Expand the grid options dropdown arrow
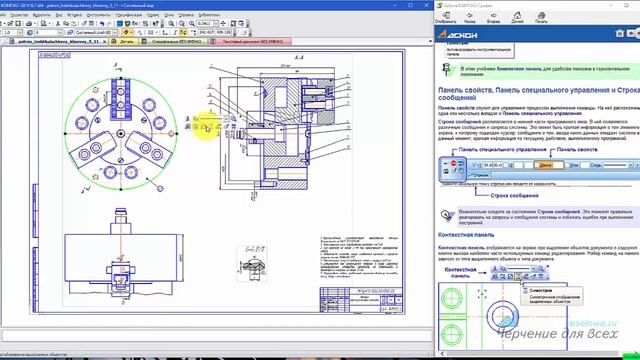The image size is (640, 360). (156, 32)
